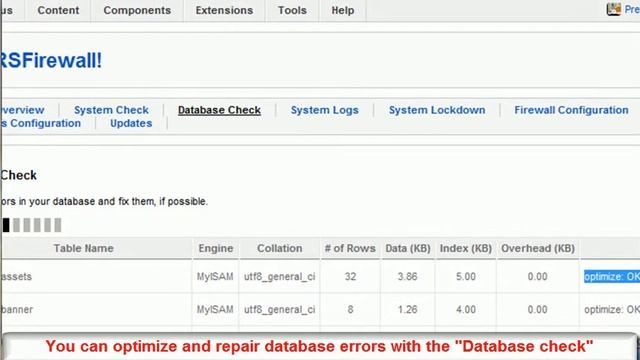This screenshot has width=640, height=360.
Task: Open the Help menu
Action: pyautogui.click(x=342, y=10)
